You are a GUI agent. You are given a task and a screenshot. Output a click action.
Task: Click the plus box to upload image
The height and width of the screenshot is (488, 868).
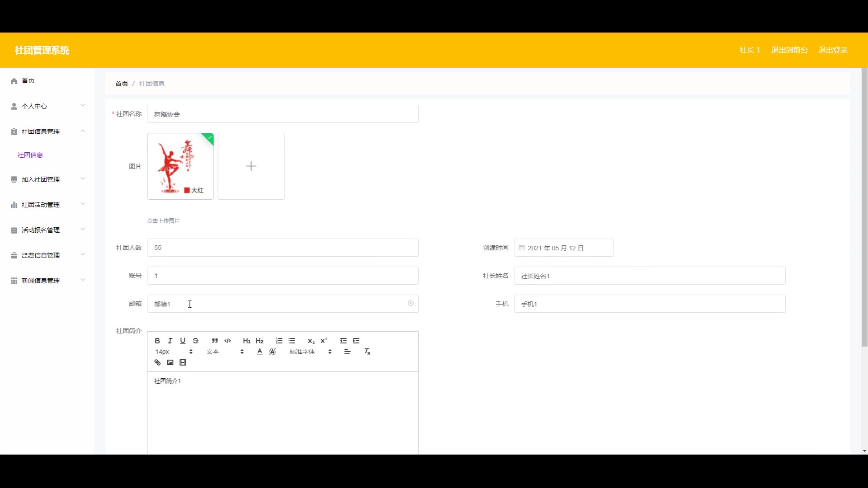251,166
